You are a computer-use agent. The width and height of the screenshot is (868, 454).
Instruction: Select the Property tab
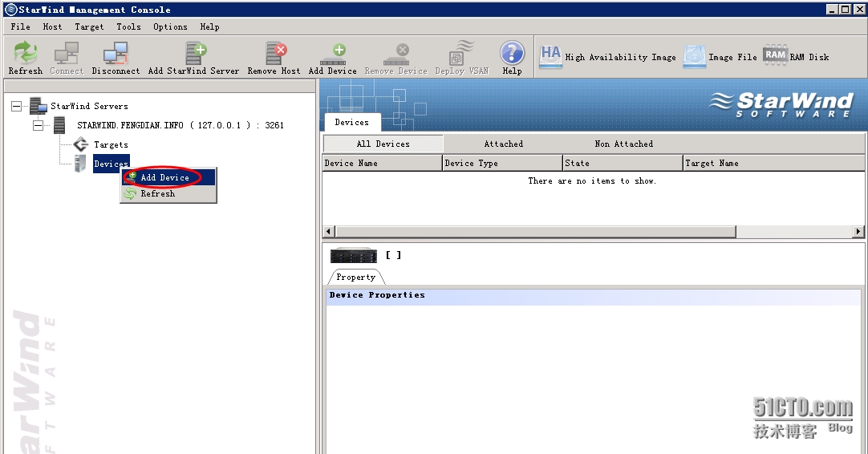356,278
